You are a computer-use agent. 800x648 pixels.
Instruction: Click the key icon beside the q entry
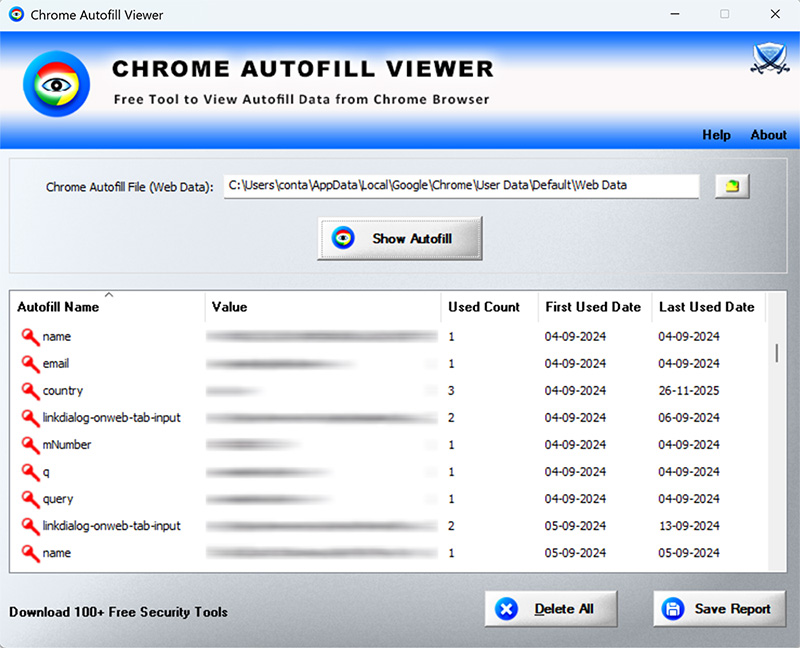pyautogui.click(x=29, y=472)
